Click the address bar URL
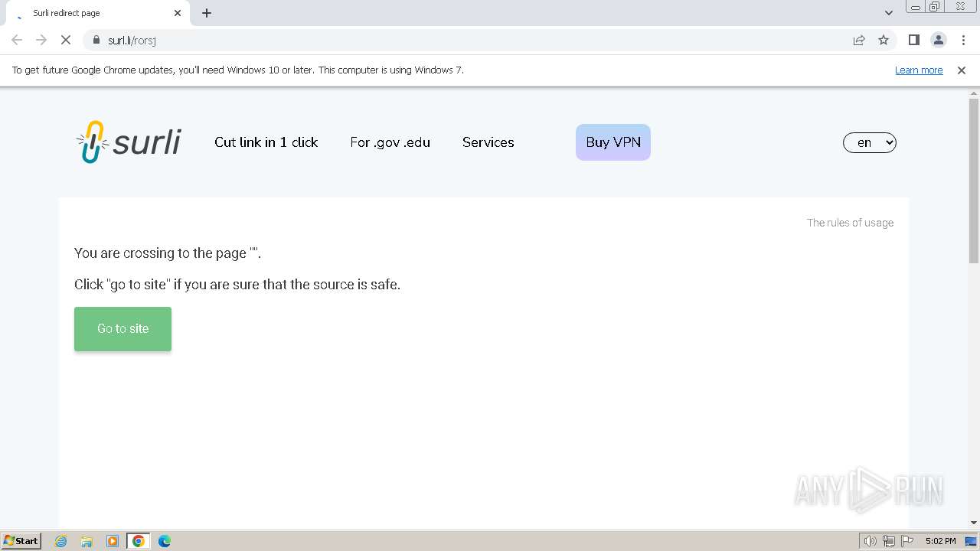The width and height of the screenshot is (980, 551). click(x=132, y=41)
